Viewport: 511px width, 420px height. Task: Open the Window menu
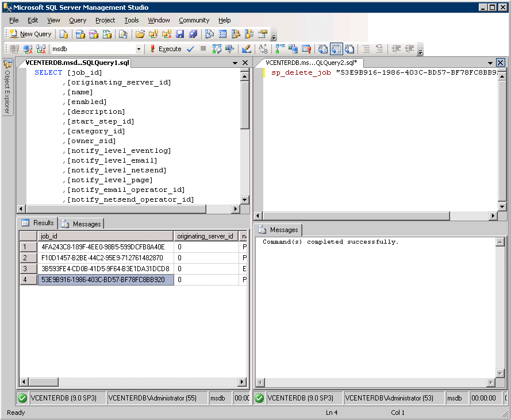(159, 20)
